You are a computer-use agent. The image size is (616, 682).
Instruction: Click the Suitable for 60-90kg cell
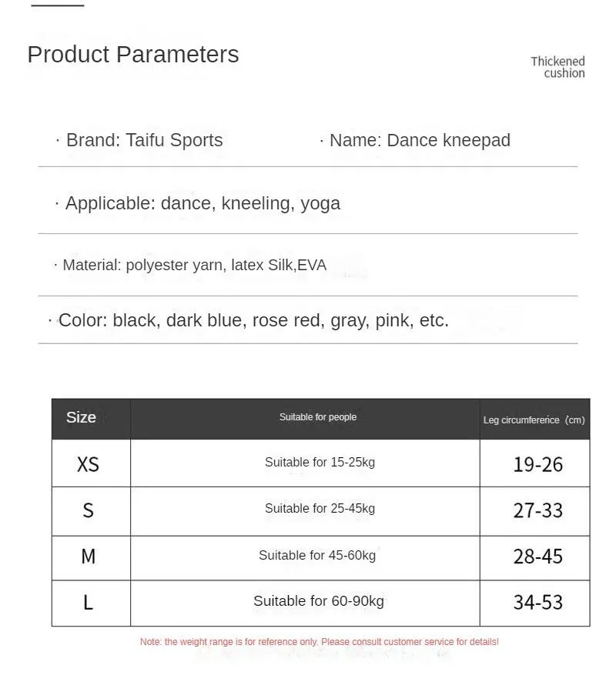click(319, 601)
